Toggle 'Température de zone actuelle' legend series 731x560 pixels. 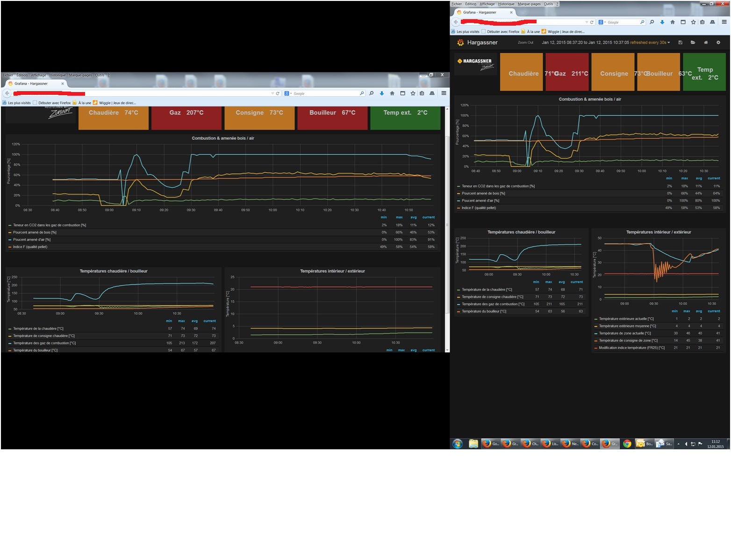pyautogui.click(x=625, y=333)
